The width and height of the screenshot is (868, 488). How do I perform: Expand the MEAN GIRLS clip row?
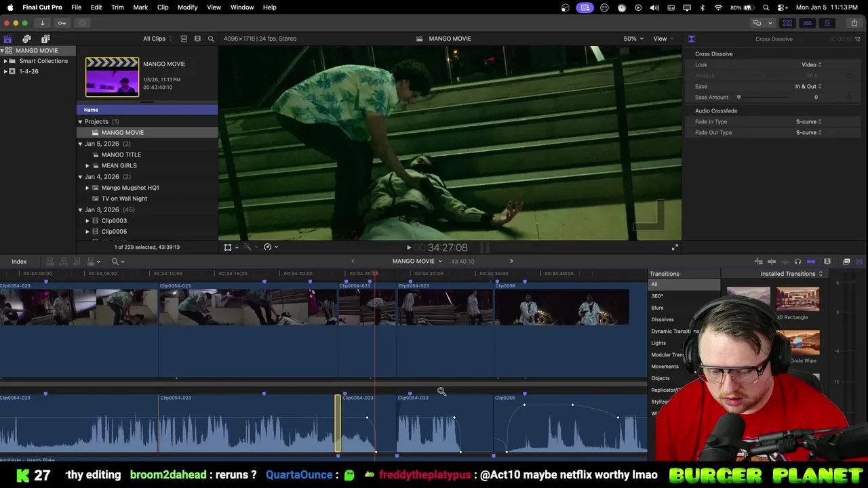(87, 165)
